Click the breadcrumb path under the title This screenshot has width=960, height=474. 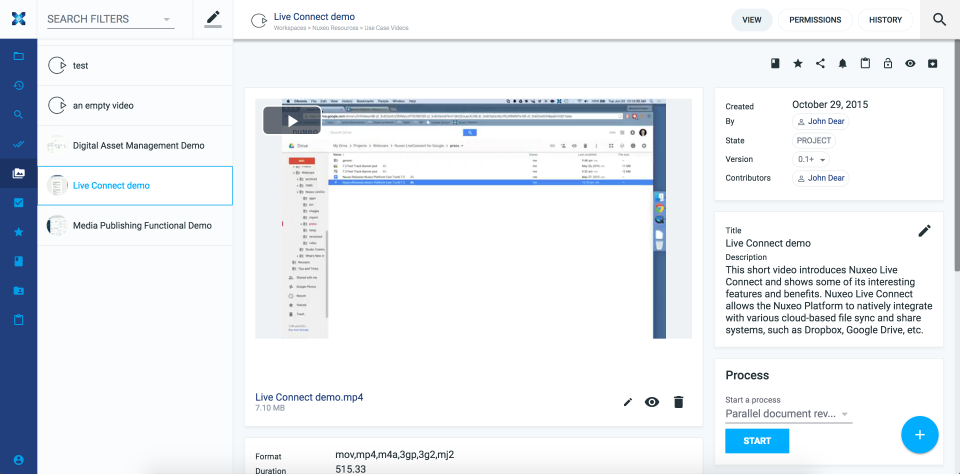tap(341, 28)
